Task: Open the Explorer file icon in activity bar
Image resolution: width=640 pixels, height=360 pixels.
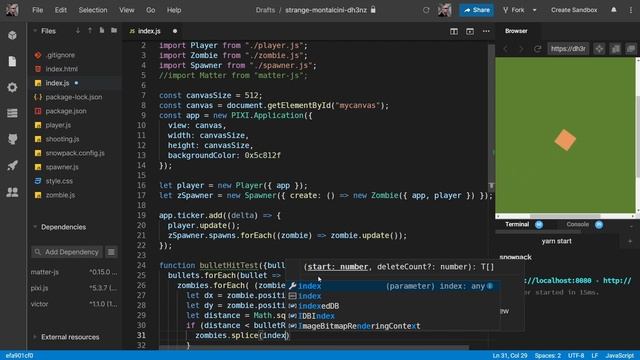Action: [12, 61]
